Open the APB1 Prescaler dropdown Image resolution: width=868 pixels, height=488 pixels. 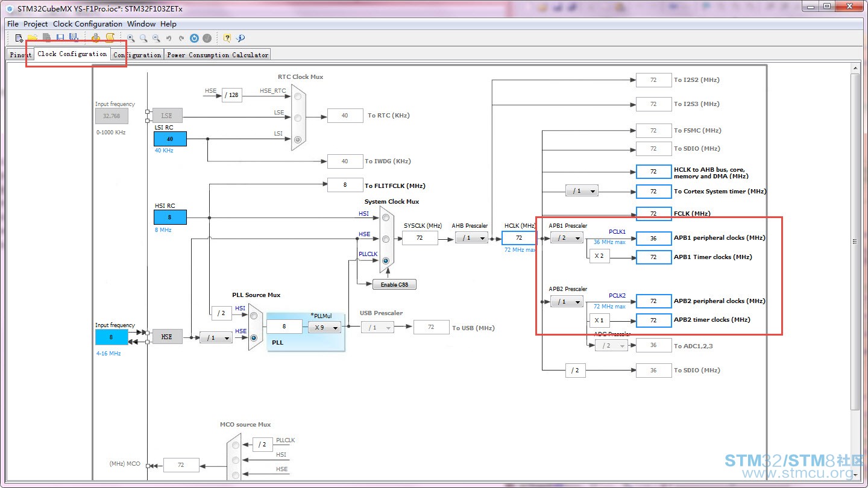567,238
